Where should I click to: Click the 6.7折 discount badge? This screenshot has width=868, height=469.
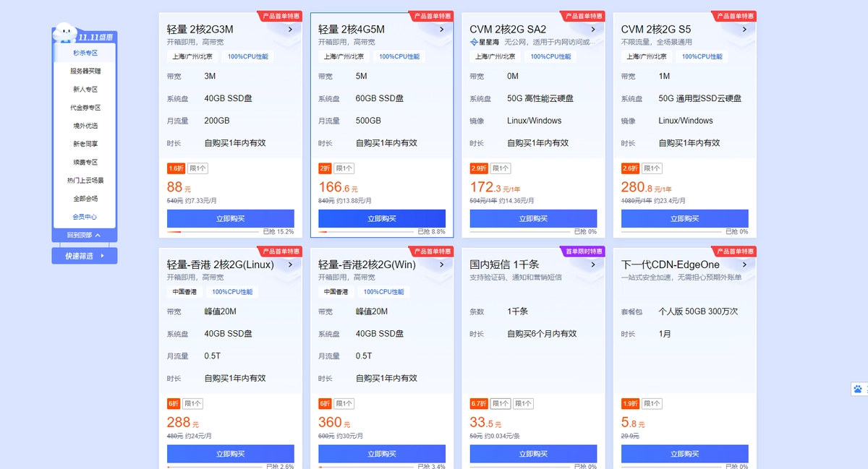[479, 404]
